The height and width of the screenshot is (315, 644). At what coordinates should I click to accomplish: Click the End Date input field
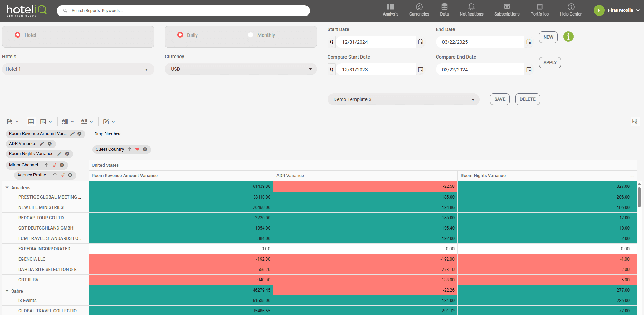(x=480, y=42)
